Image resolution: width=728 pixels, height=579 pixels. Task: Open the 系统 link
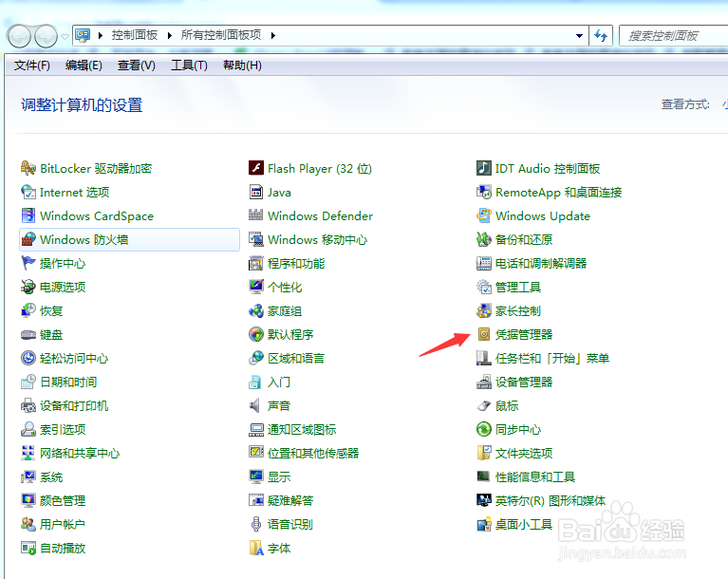(x=51, y=476)
